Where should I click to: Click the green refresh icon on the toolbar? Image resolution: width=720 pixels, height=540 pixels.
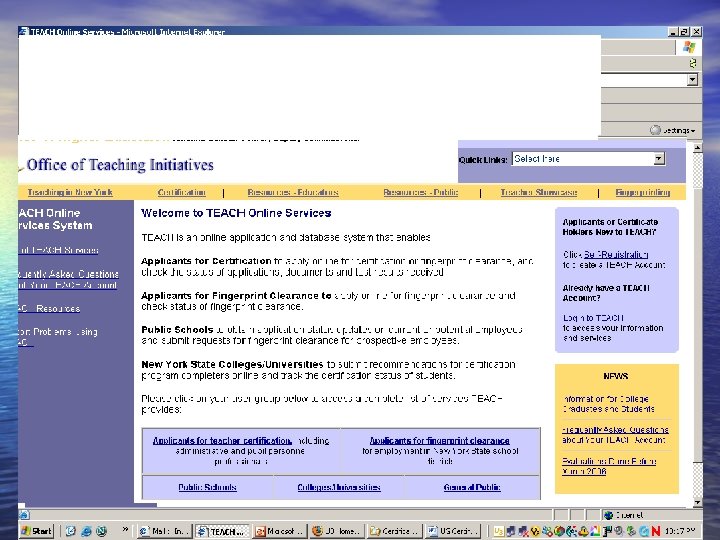693,63
